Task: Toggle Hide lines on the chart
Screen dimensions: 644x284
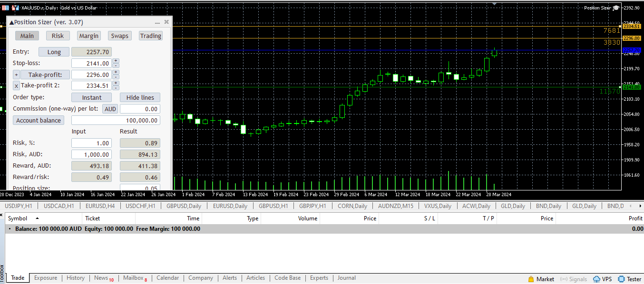Action: (x=140, y=97)
